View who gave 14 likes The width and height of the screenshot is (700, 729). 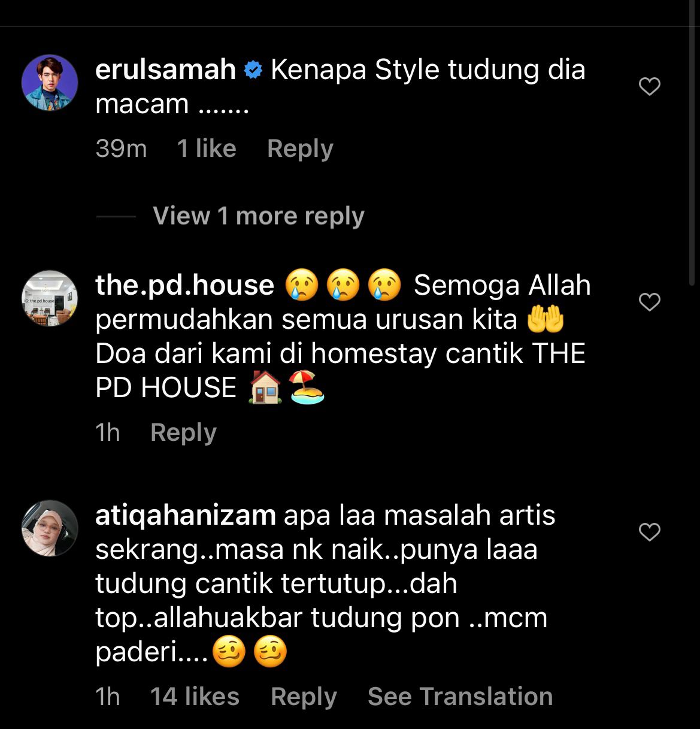click(x=195, y=697)
